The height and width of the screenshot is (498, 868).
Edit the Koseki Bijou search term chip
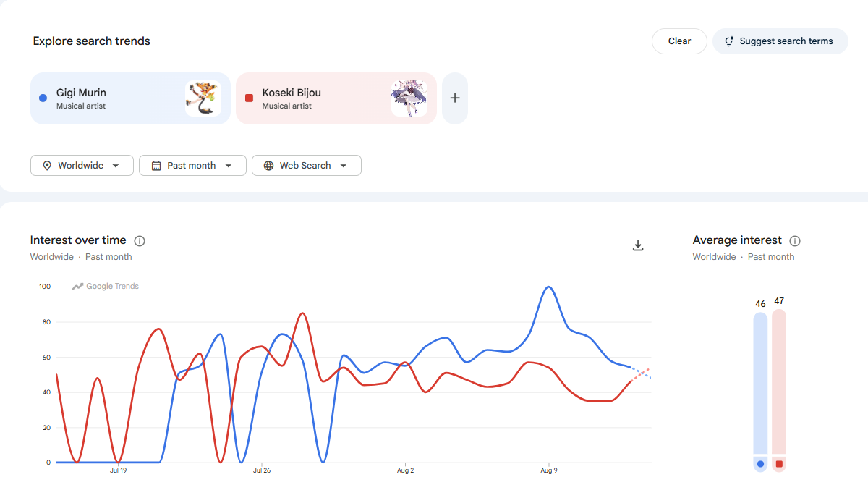336,98
